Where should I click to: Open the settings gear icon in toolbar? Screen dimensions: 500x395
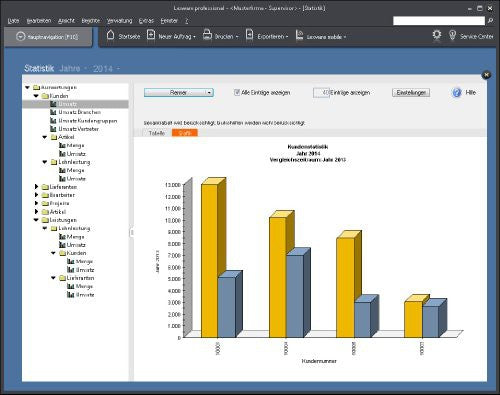[x=437, y=35]
